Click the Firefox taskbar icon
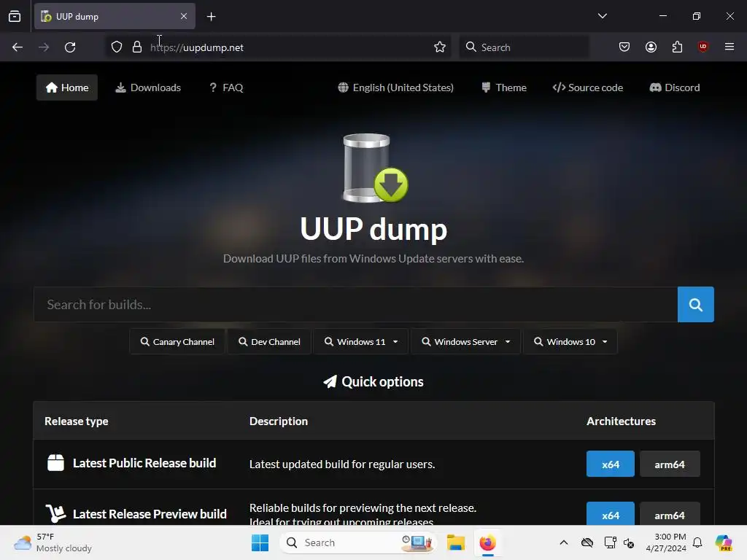Viewport: 747px width, 560px height. click(x=487, y=542)
